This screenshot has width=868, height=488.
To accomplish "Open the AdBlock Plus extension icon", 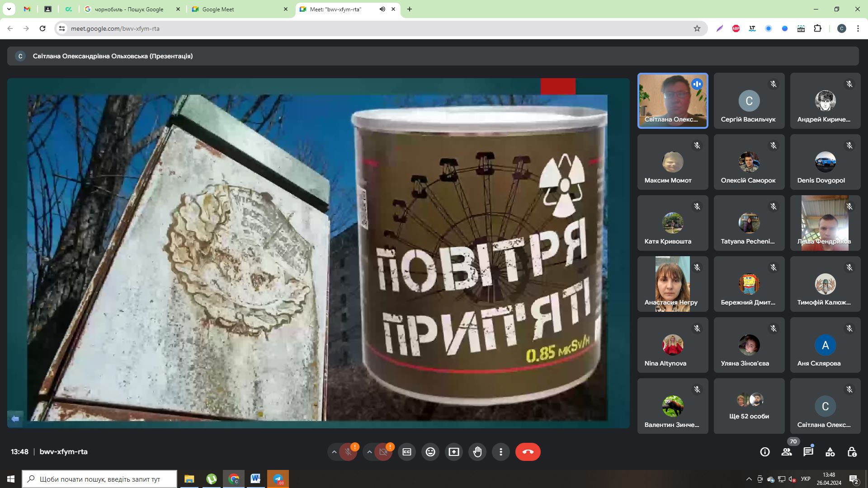I will 736,28.
